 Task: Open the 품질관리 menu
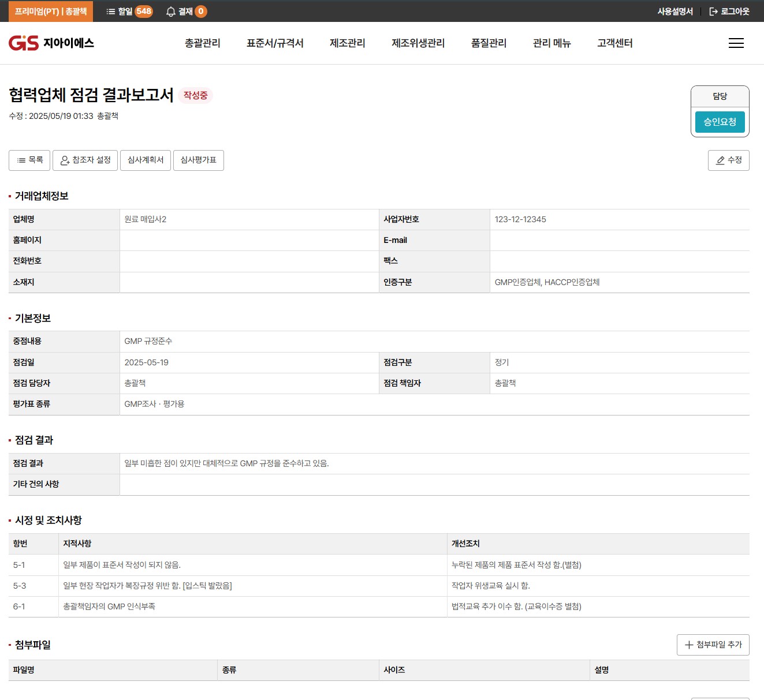[x=489, y=43]
